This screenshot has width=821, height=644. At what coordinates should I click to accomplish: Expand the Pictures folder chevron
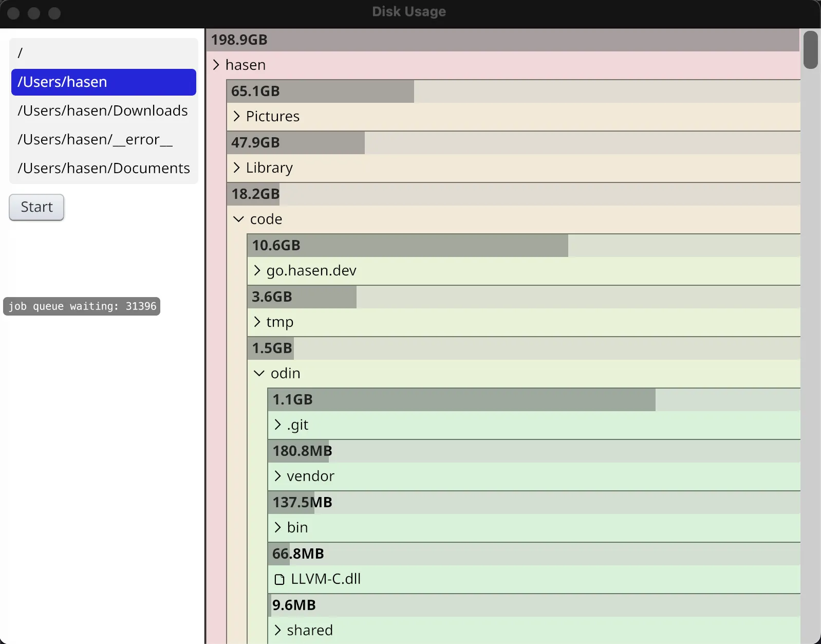(236, 116)
